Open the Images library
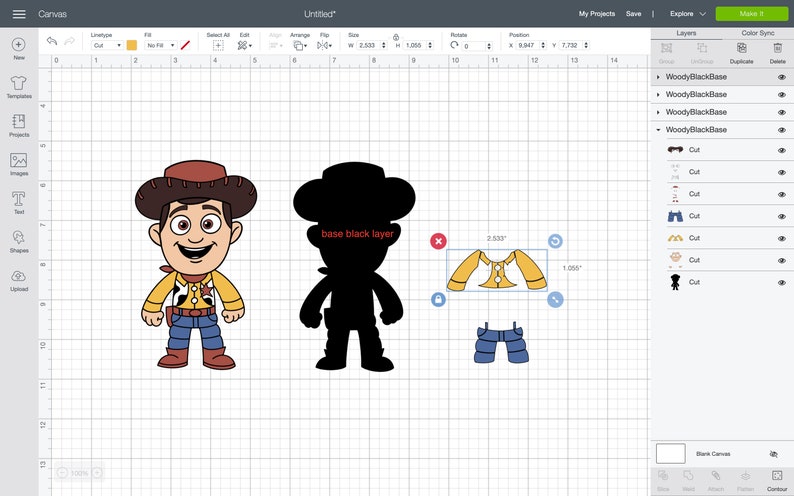794x496 pixels. (19, 164)
